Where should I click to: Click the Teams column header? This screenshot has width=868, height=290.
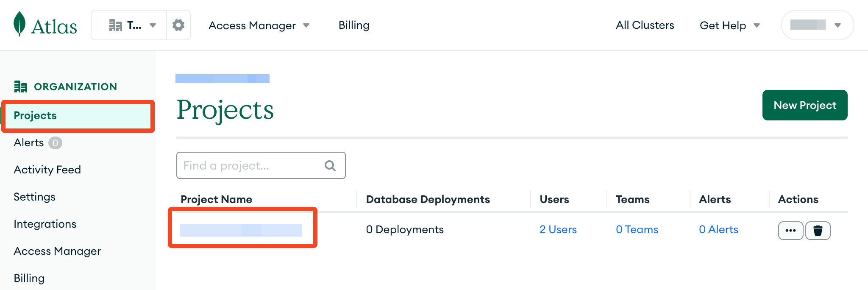pyautogui.click(x=632, y=199)
